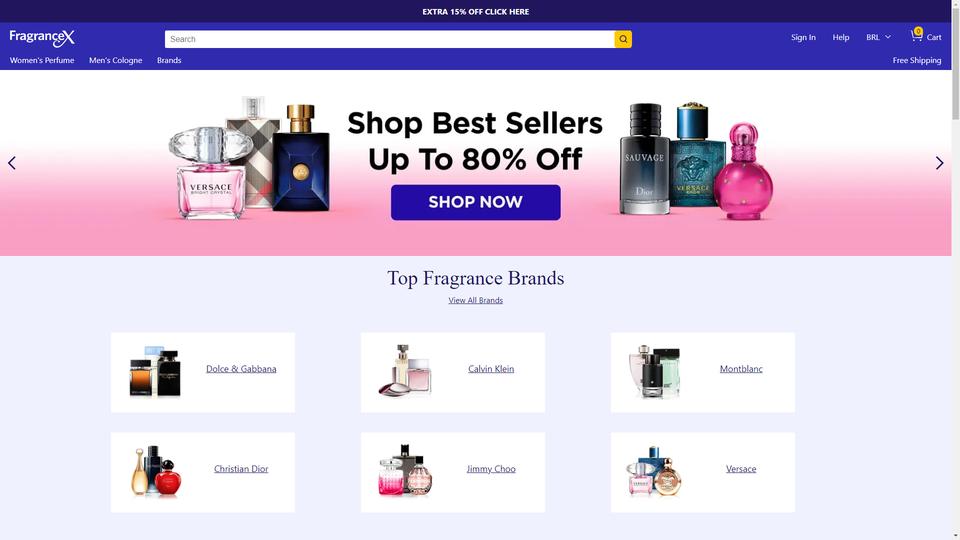Click the Extra 15% Off promo bar
Viewport: 960px width, 540px height.
[476, 11]
